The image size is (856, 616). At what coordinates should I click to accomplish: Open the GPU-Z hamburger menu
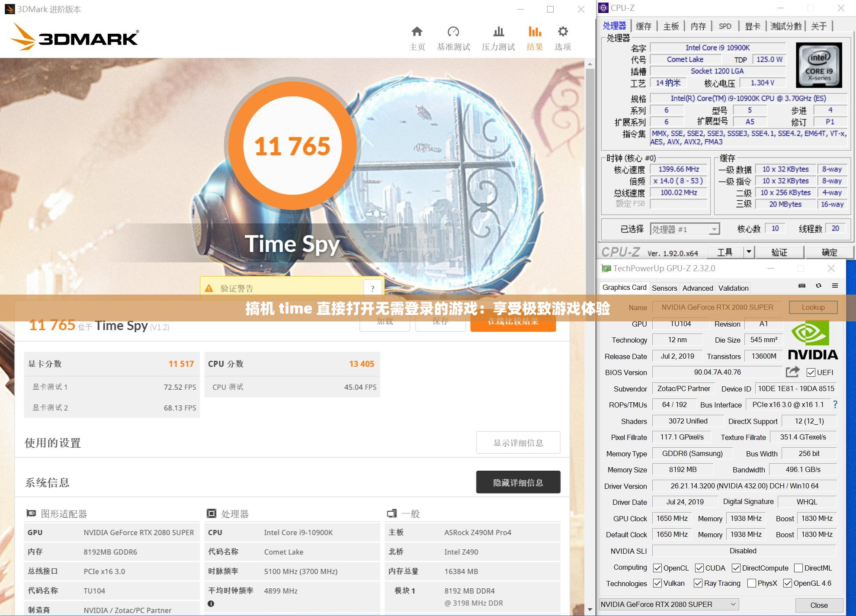point(836,286)
